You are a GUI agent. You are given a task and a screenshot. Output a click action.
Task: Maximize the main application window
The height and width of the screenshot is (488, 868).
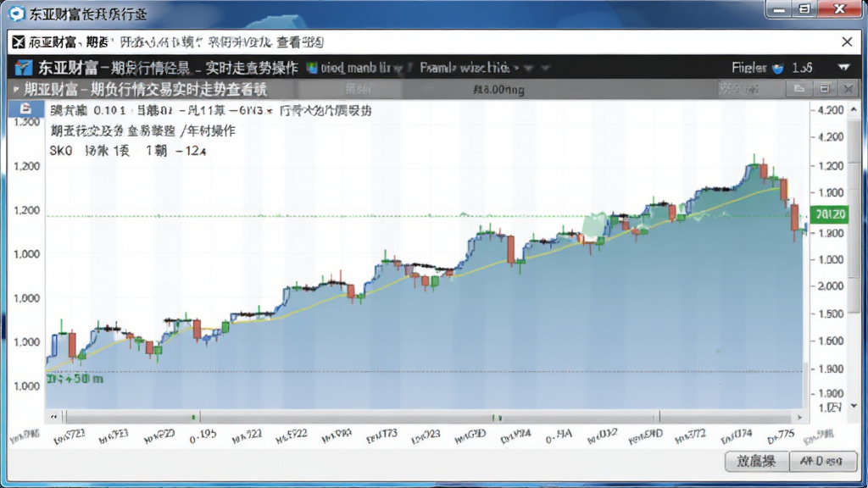pyautogui.click(x=804, y=9)
